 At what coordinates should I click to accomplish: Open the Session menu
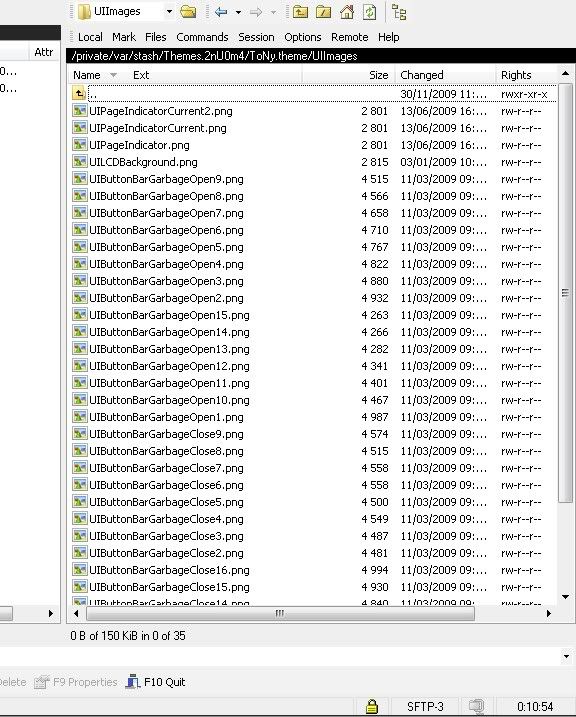click(256, 37)
